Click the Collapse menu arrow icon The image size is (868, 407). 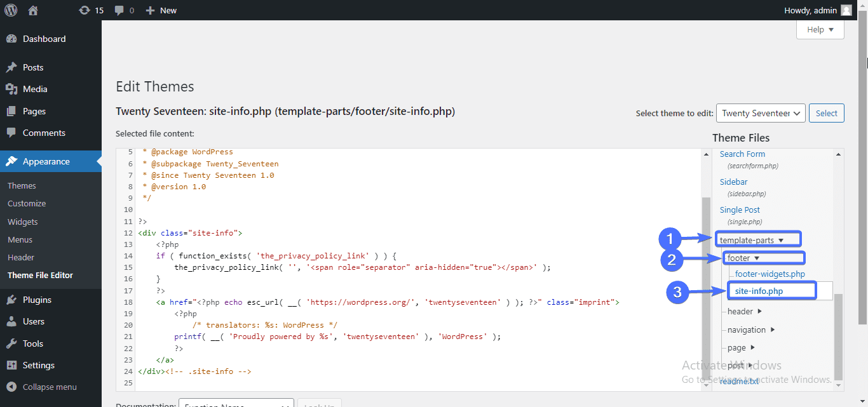11,387
